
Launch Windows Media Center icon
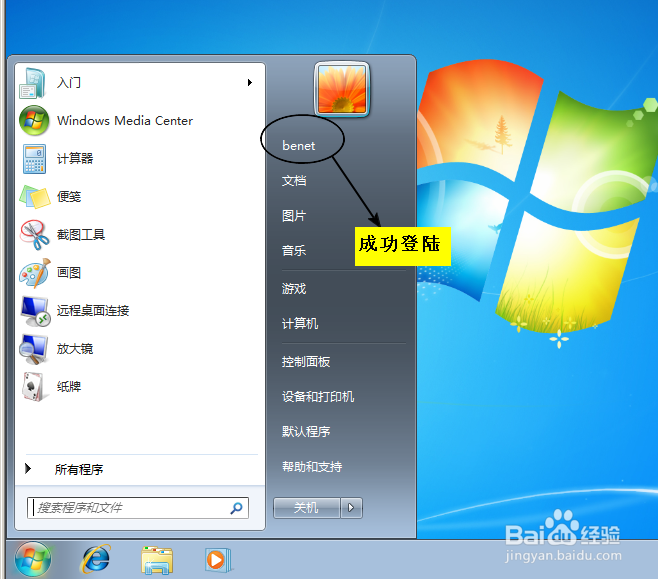point(34,120)
